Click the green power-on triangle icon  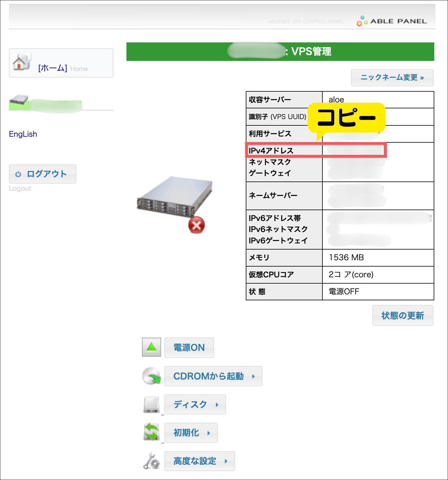coord(152,347)
